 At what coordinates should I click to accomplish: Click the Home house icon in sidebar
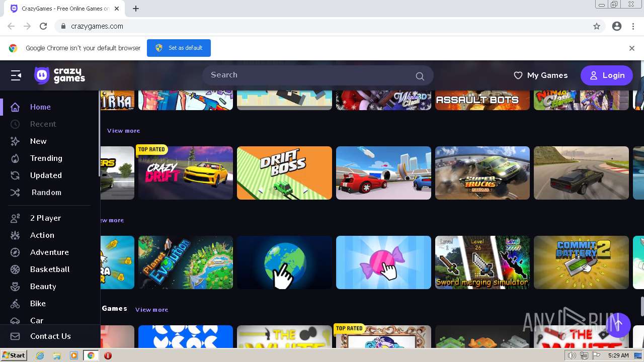(15, 107)
